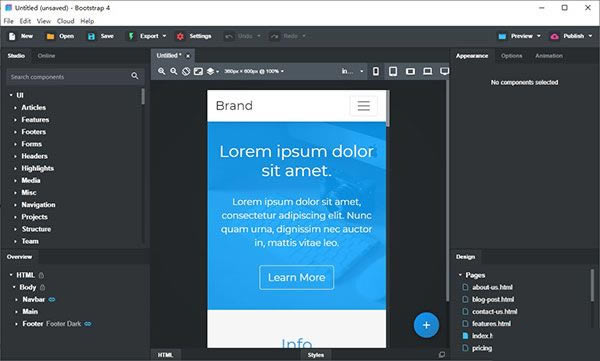Open blog-post.html page
Screen dimensions: 600x361
pyautogui.click(x=493, y=299)
